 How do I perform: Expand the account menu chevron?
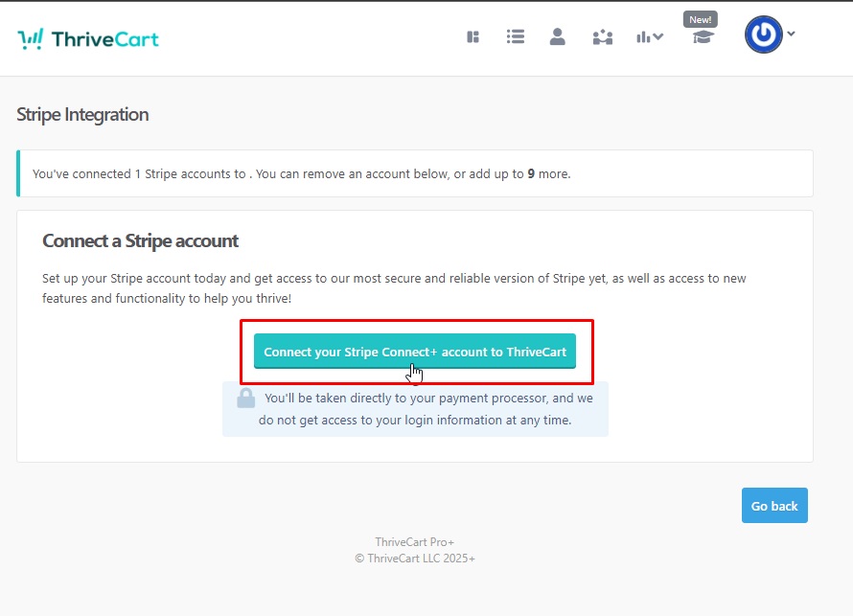[x=791, y=34]
